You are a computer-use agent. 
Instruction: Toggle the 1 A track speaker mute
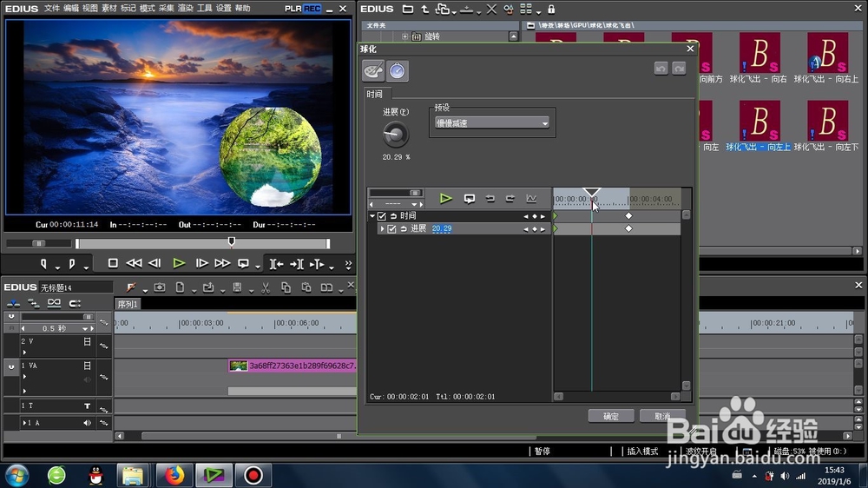pos(87,423)
